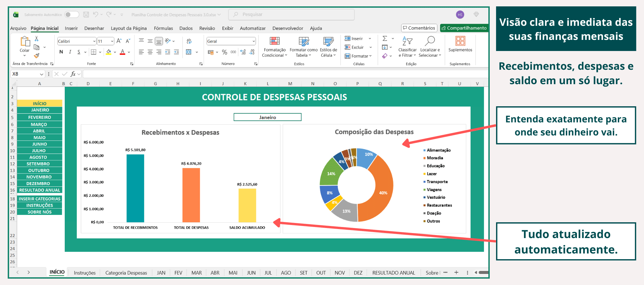Toggle align left for cell text
Screen dimensions: 644x285
141,52
